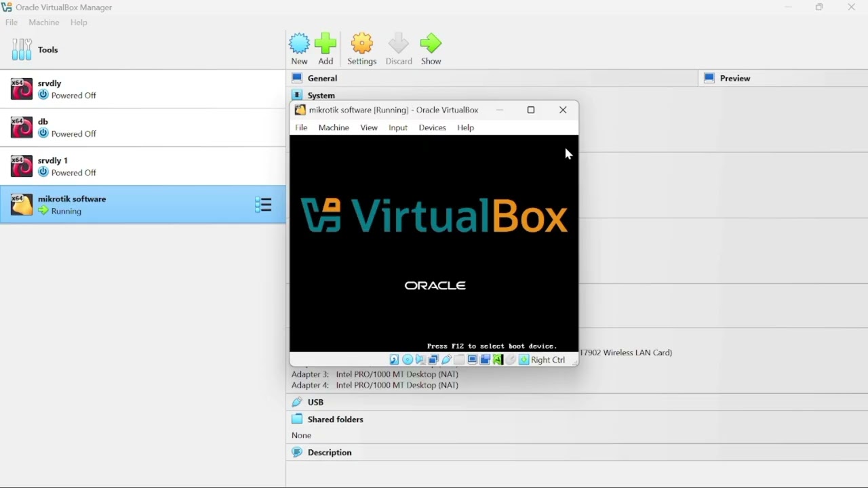
Task: Click the USB devices icon in VM status bar
Action: [446, 360]
